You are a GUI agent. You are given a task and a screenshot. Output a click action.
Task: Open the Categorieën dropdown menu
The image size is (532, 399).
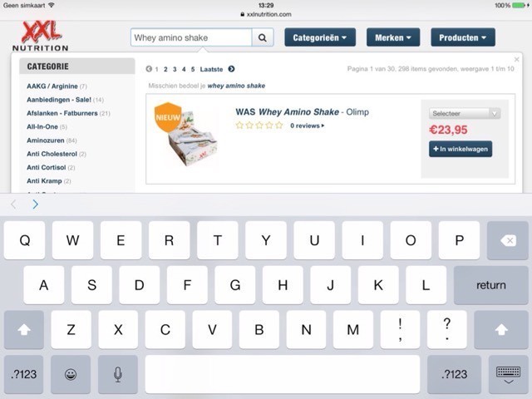pyautogui.click(x=320, y=37)
